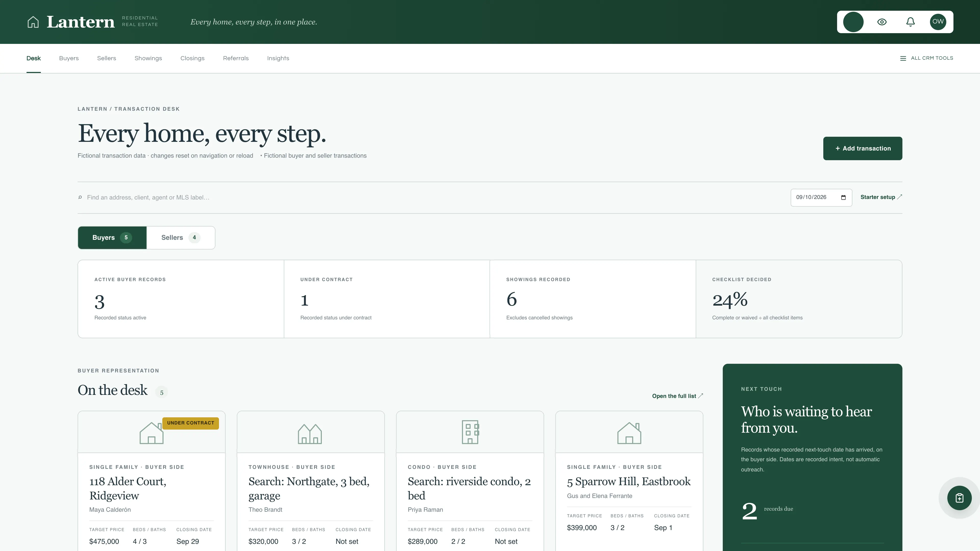Click the Showings Recorded value 6

pos(512,299)
